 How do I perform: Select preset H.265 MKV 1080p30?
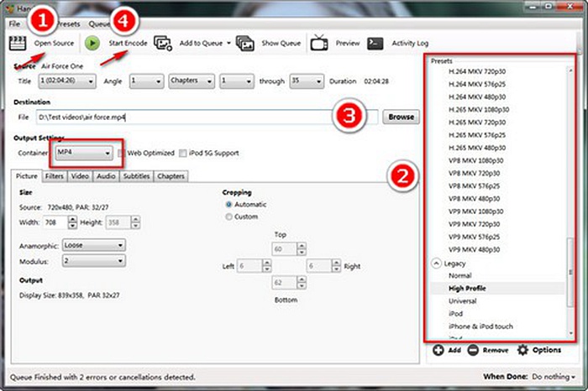[479, 110]
